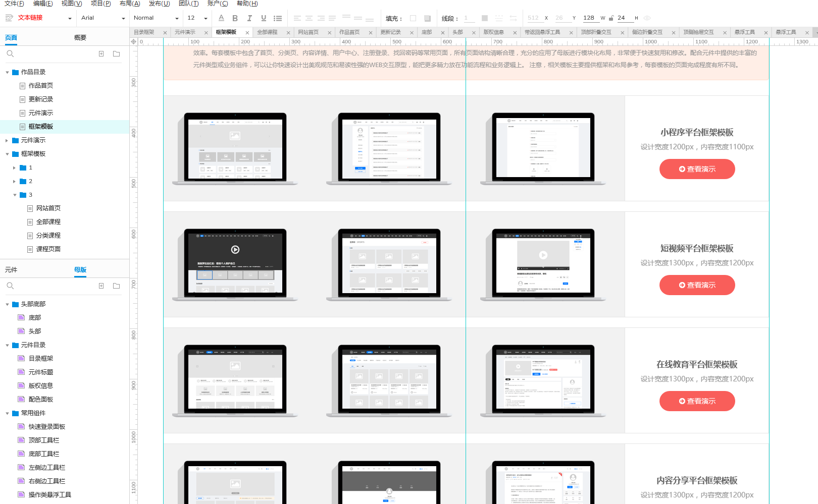The height and width of the screenshot is (504, 818).
Task: Expand the 元件演示 folder in the page tree
Action: (x=7, y=140)
